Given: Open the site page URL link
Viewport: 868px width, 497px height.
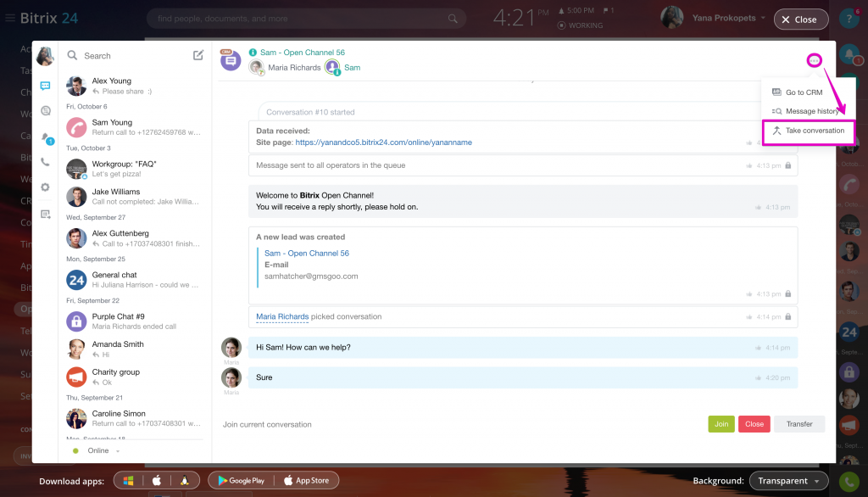Looking at the screenshot, I should 383,142.
